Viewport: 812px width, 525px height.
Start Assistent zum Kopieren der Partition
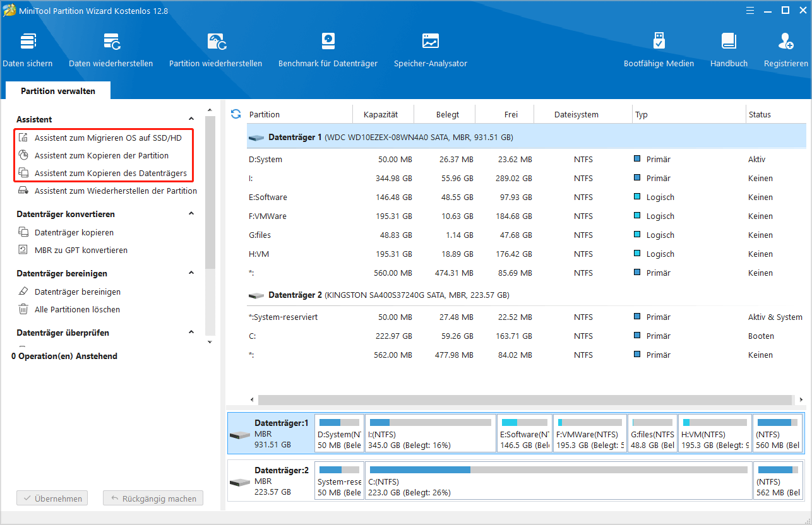[x=93, y=155]
